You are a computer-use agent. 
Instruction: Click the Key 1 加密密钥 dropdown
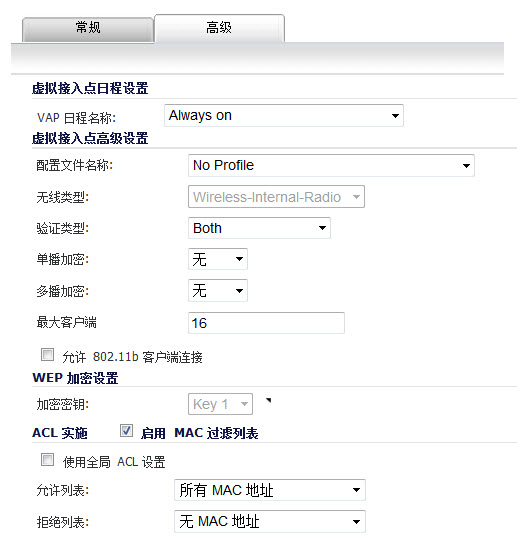click(x=220, y=404)
